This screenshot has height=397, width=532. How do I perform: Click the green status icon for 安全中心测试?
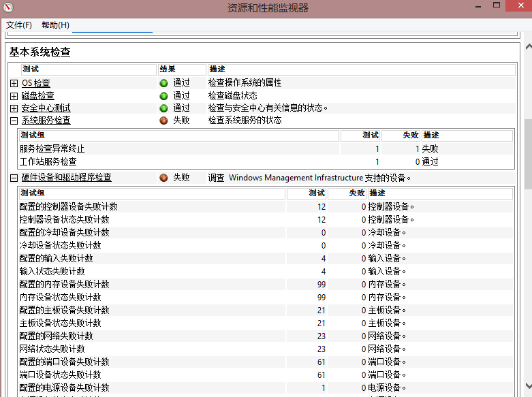pyautogui.click(x=163, y=108)
